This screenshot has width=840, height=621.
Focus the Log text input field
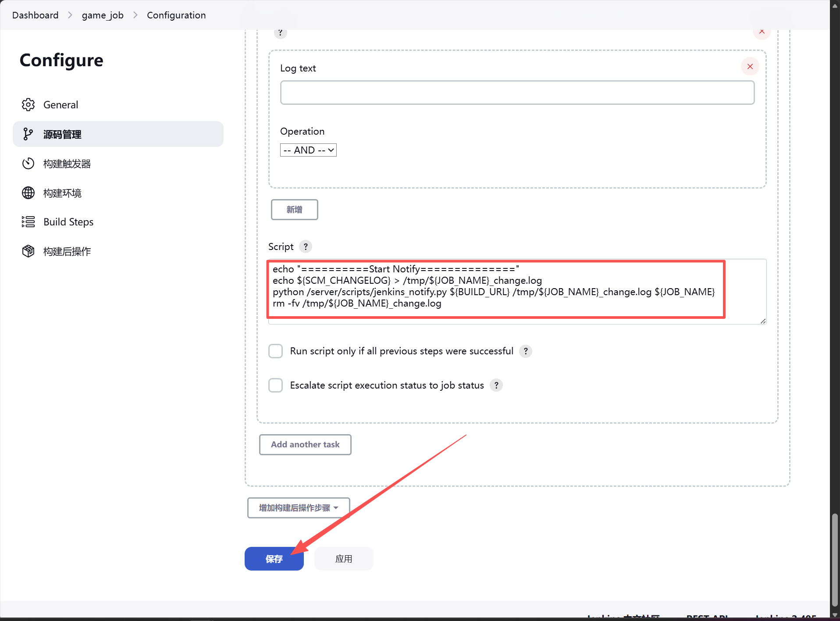point(517,93)
